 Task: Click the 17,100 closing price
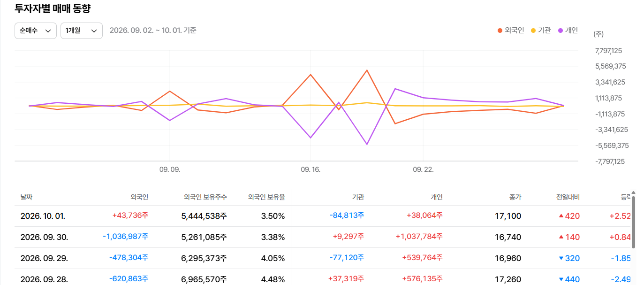click(508, 216)
